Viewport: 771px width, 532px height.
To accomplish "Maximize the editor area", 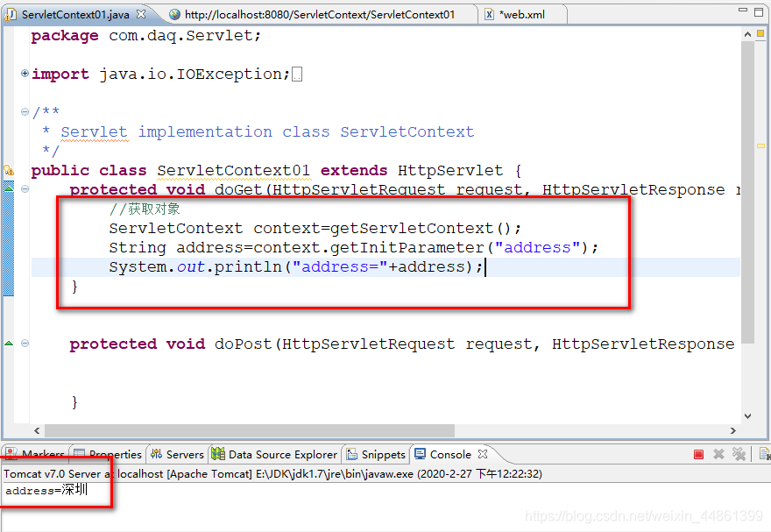I will tap(759, 11).
